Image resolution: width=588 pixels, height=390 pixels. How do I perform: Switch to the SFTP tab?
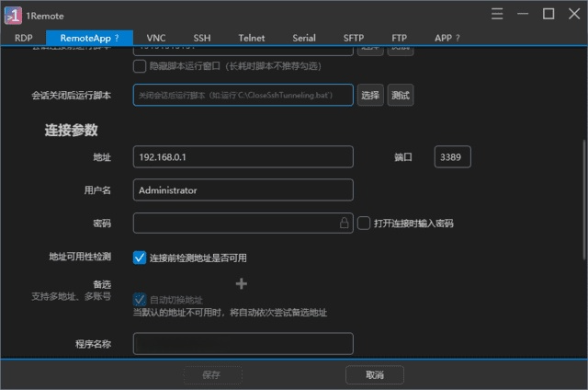(x=354, y=38)
